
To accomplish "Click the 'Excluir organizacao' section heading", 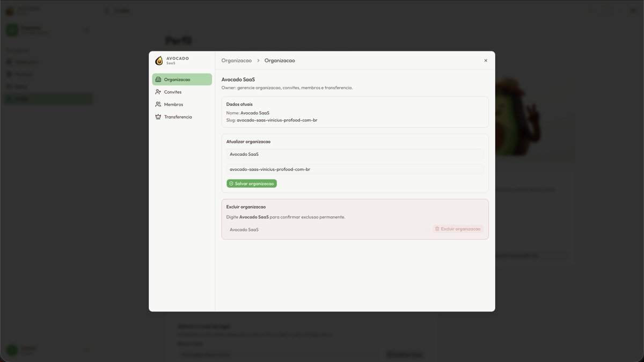I will pyautogui.click(x=246, y=207).
